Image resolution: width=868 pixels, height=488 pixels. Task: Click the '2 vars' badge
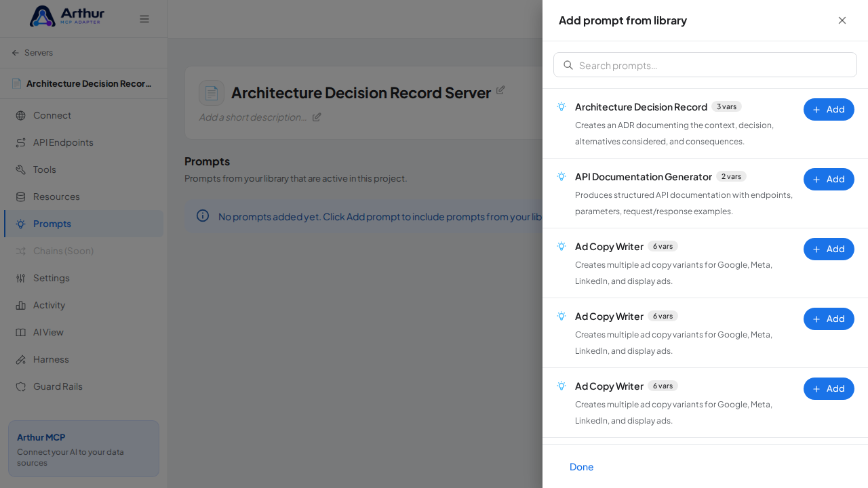[731, 177]
